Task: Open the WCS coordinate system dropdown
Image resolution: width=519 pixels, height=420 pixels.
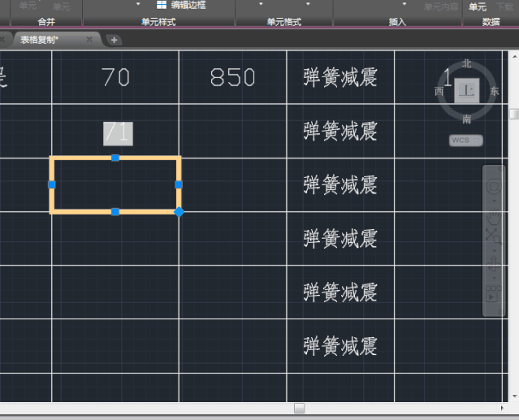Action: click(x=465, y=141)
